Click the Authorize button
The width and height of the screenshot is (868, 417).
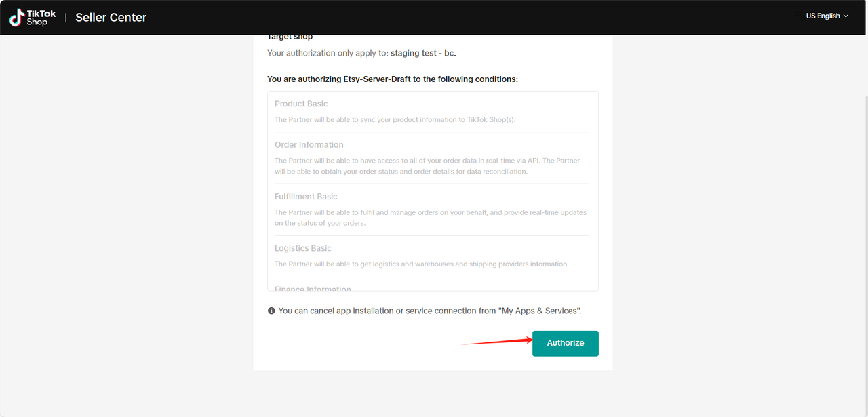pos(566,343)
